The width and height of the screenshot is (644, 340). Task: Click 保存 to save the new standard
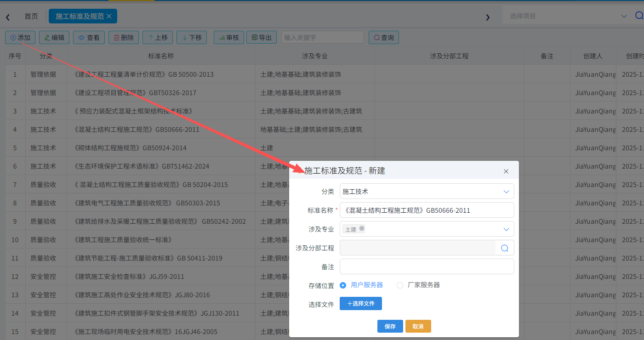click(x=390, y=326)
